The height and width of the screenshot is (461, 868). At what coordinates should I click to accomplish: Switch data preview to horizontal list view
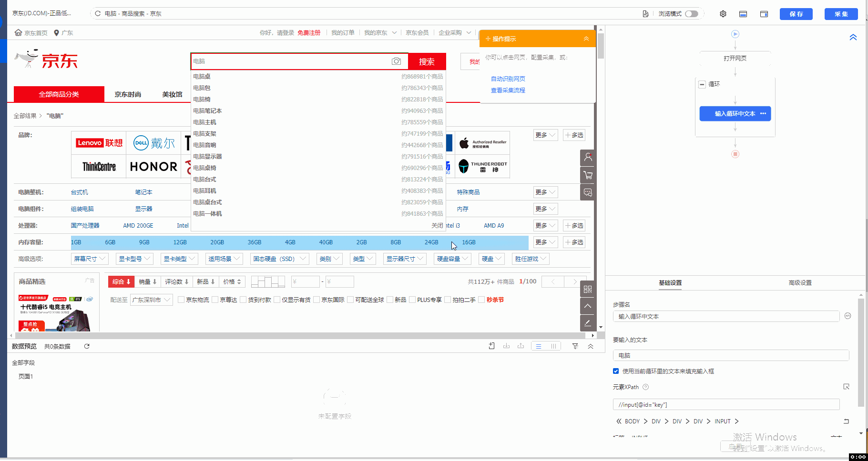coord(539,346)
